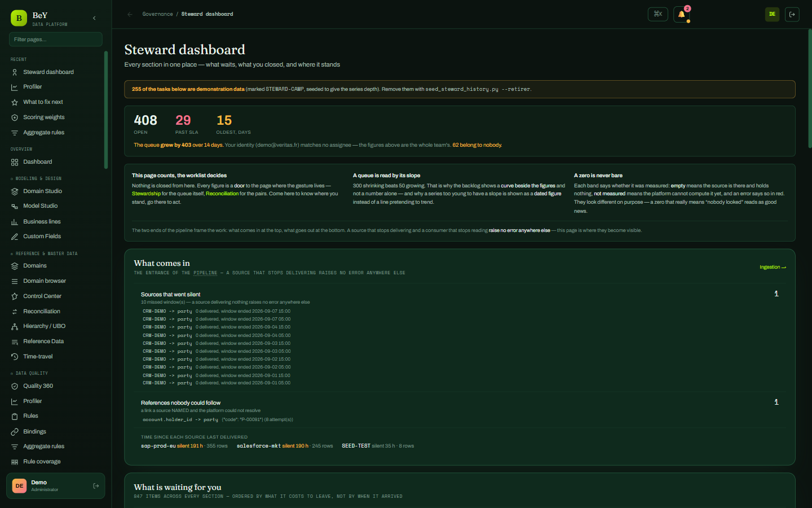Viewport: 812px width, 508px height.
Task: Click the back arrow in the breadcrumb bar
Action: [130, 14]
